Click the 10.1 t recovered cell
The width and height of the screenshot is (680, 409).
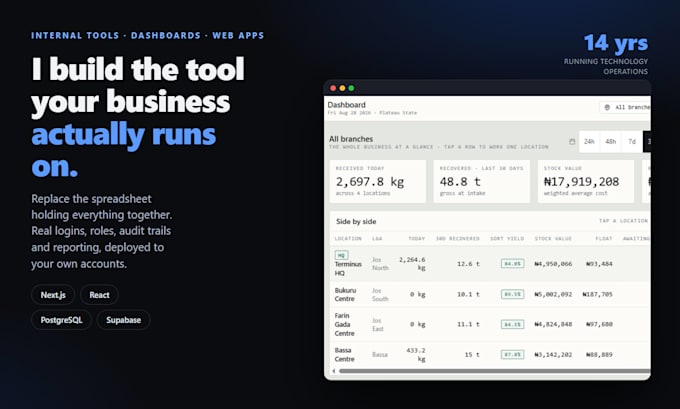pyautogui.click(x=468, y=294)
